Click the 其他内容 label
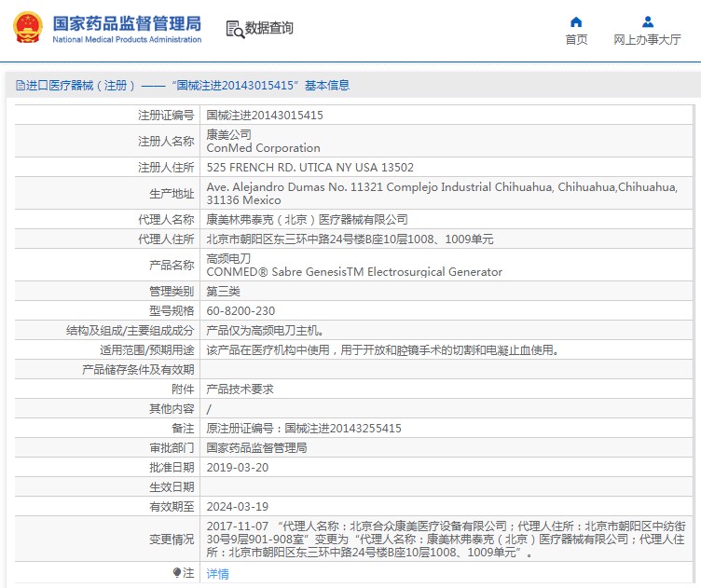 click(x=172, y=409)
